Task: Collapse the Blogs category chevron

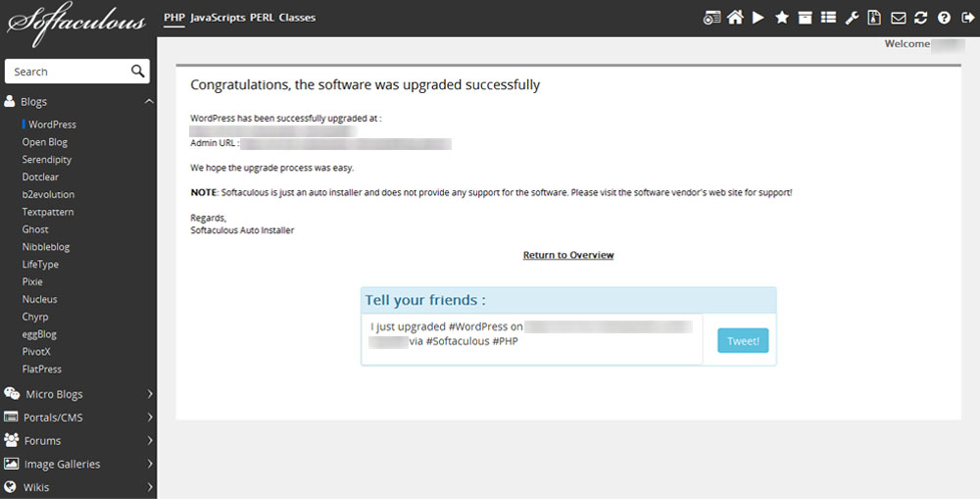Action: pos(149,101)
